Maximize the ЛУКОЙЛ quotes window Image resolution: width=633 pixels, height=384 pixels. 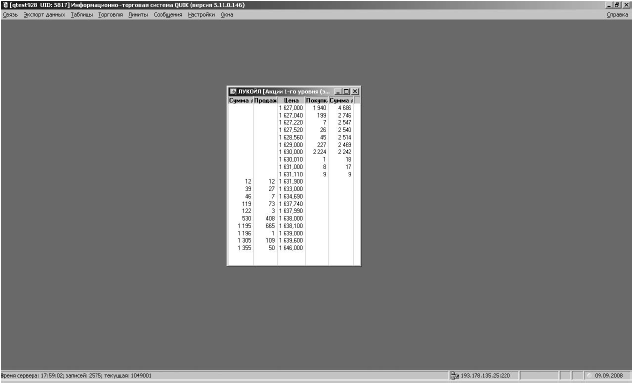[346, 92]
